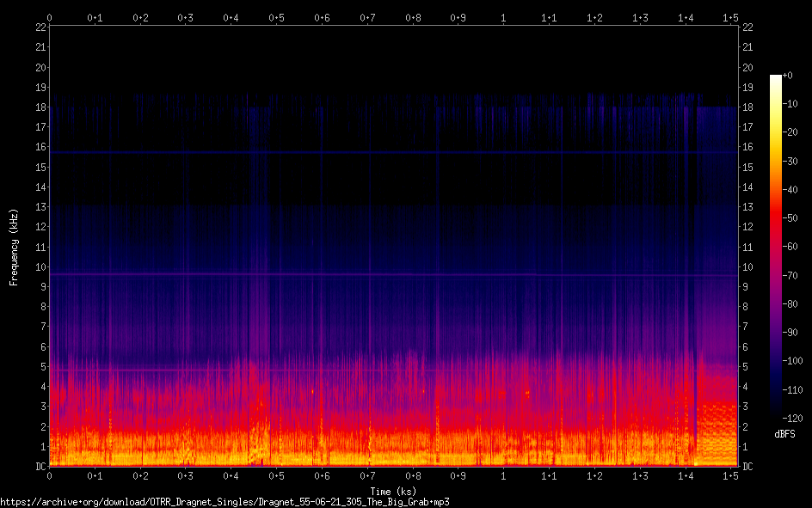The width and height of the screenshot is (812, 508).
Task: Click the 1 ks tick on bottom axis
Action: 503,475
